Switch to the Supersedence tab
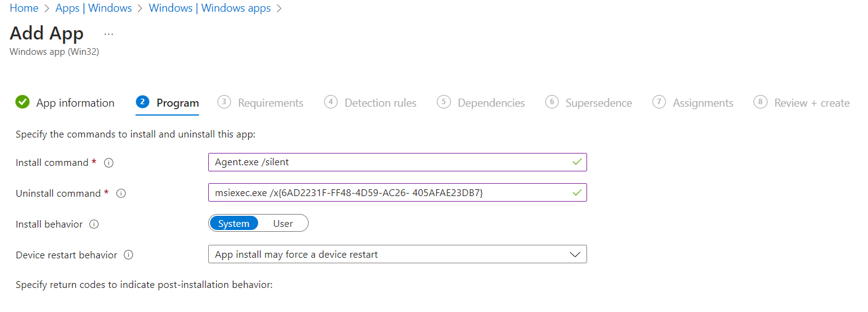Viewport: 868px width, 312px height. tap(598, 103)
